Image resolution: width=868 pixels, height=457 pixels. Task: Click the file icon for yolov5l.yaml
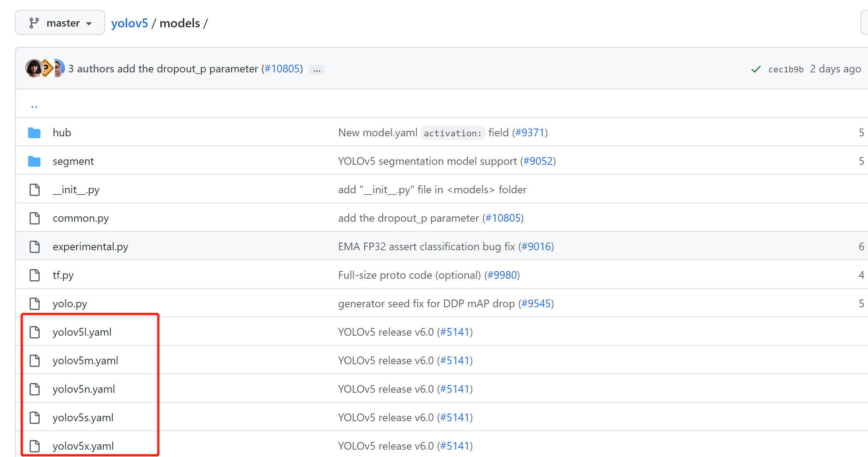pos(35,332)
